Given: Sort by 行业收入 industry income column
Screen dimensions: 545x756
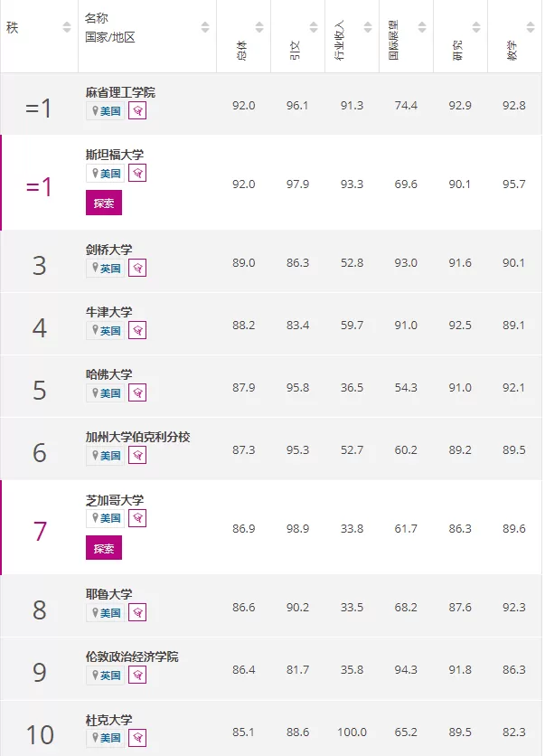Looking at the screenshot, I should [368, 27].
